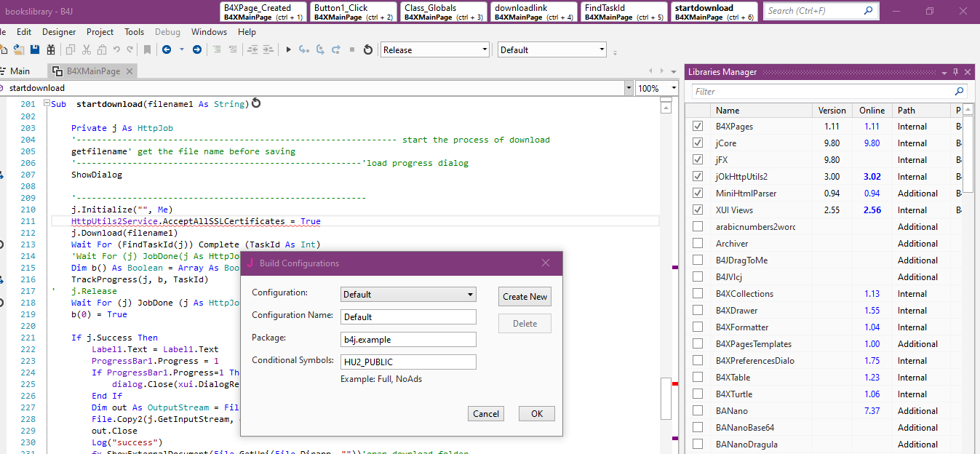Viewport: 980px width, 454px height.
Task: Click the search magnifier in Libraries Manager filter
Action: [960, 92]
